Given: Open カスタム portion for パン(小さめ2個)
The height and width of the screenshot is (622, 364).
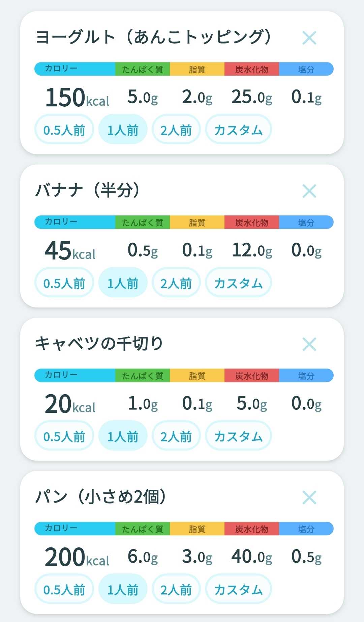Looking at the screenshot, I should tap(238, 589).
